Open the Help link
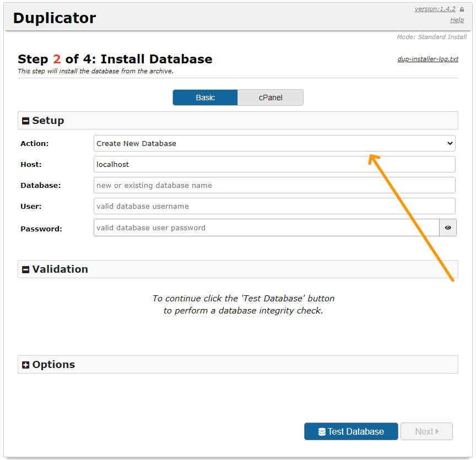The image size is (476, 460). 457,20
